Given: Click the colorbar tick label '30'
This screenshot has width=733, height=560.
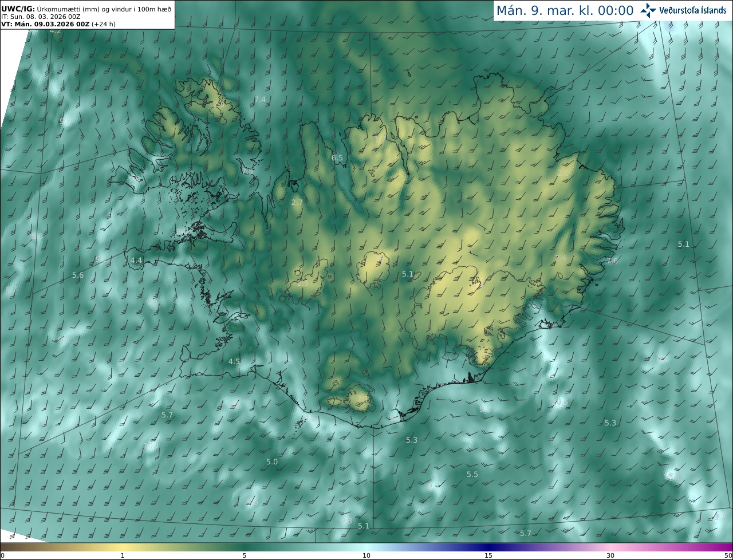Looking at the screenshot, I should [x=610, y=556].
